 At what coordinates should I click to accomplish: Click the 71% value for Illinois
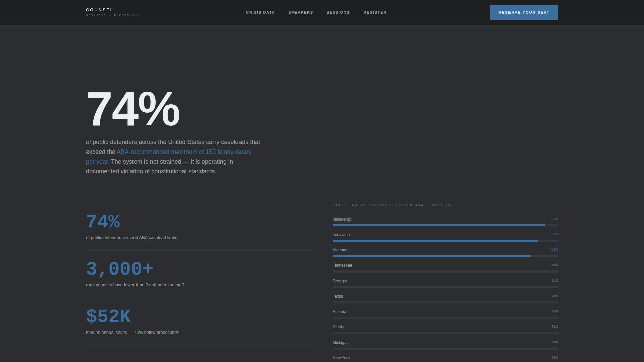(555, 327)
